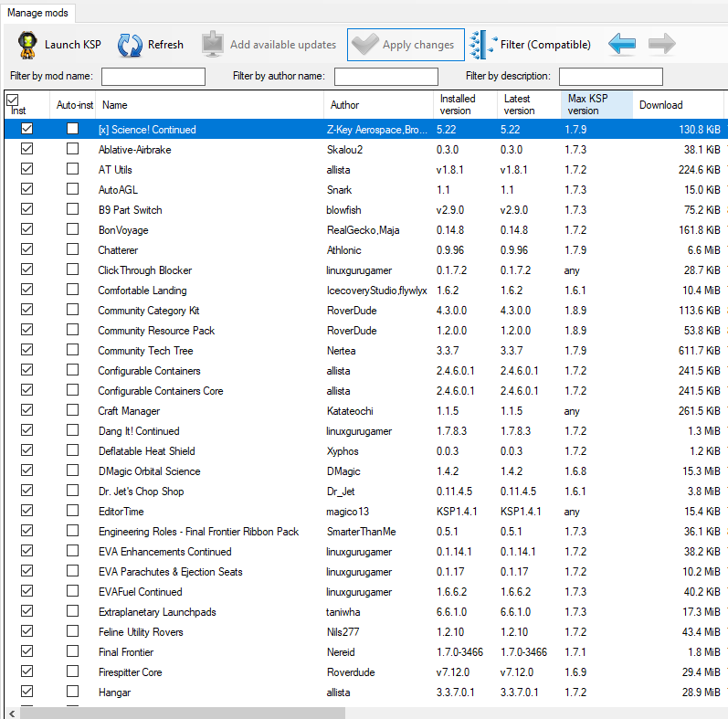Select the Configurable Containers Core row
Image resolution: width=728 pixels, height=719 pixels.
(x=366, y=391)
